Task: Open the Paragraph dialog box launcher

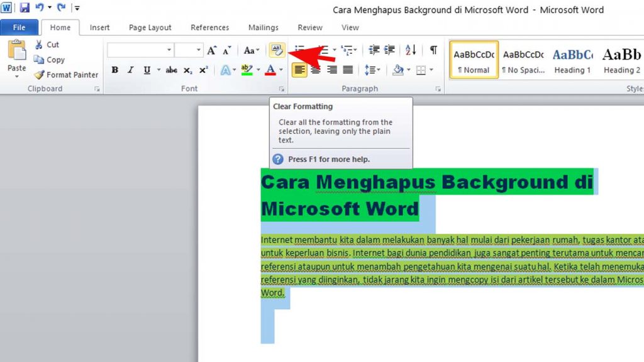Action: 438,89
